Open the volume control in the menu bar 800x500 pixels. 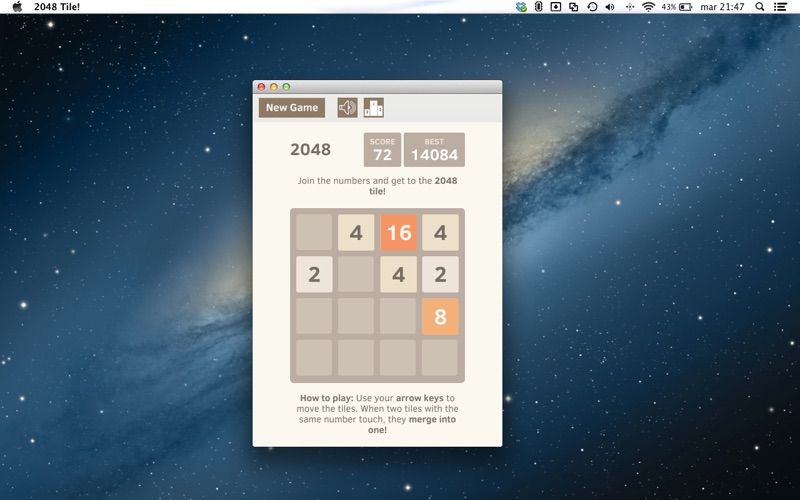pyautogui.click(x=610, y=7)
